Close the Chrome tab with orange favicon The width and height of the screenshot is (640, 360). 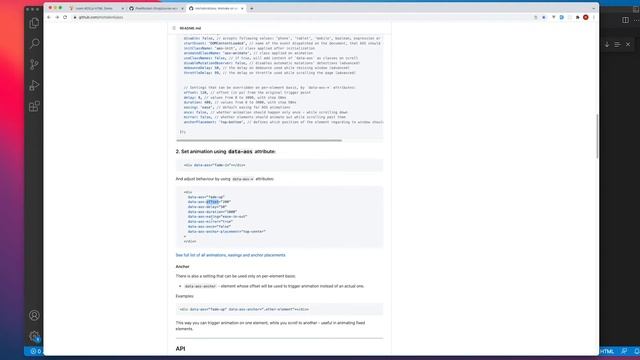pyautogui.click(x=122, y=8)
